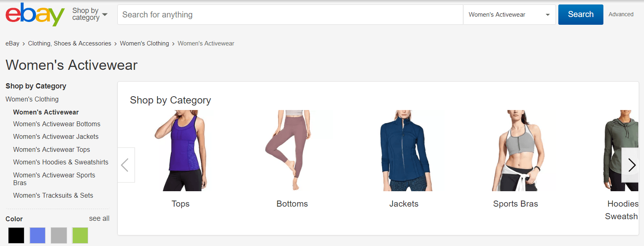Open the Shop by category dropdown

tap(90, 14)
